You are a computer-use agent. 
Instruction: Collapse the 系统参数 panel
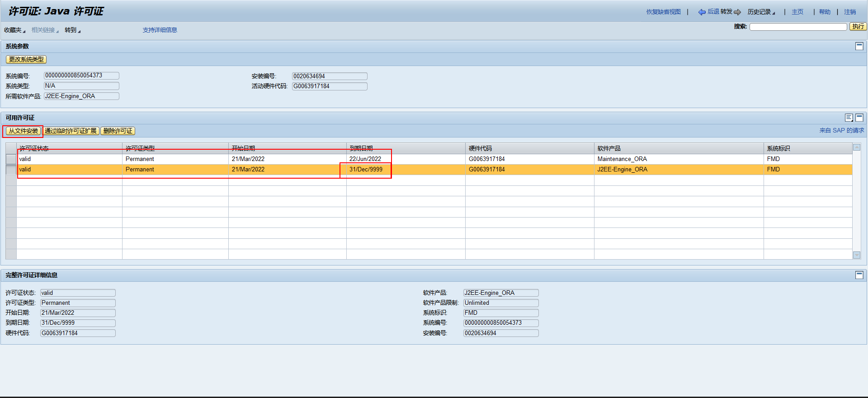point(859,46)
